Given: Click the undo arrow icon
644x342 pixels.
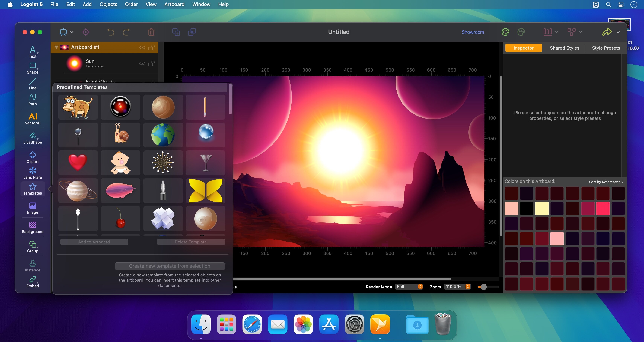Looking at the screenshot, I should pos(111,32).
